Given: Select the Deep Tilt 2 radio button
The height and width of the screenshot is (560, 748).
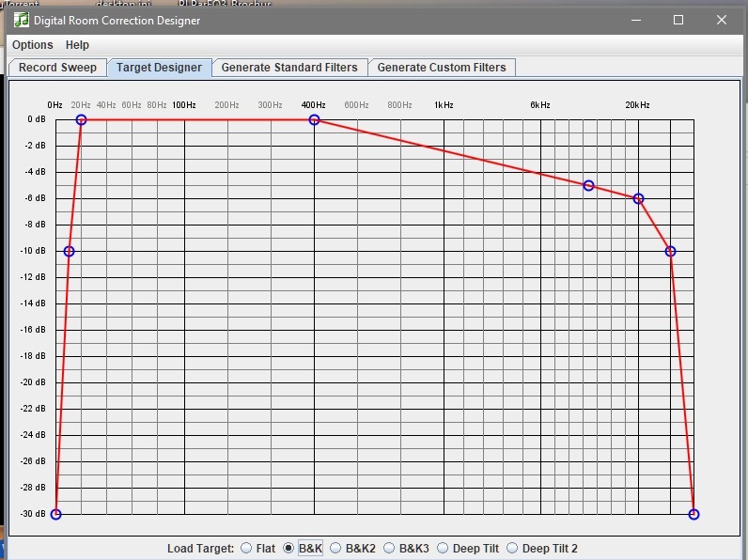Looking at the screenshot, I should click(512, 548).
